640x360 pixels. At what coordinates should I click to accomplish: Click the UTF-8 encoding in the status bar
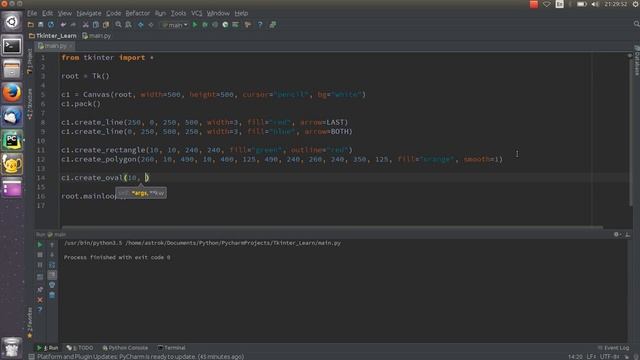[x=609, y=357]
